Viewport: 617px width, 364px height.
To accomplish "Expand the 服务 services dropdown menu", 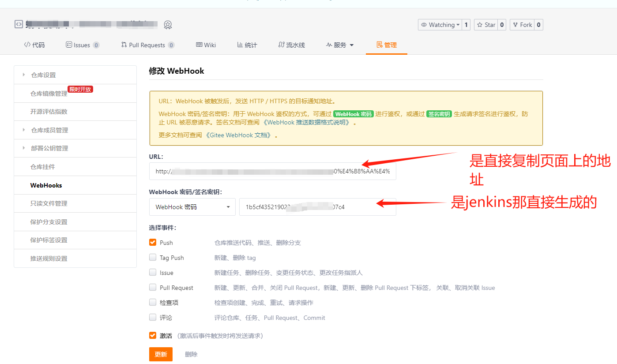I will [340, 45].
